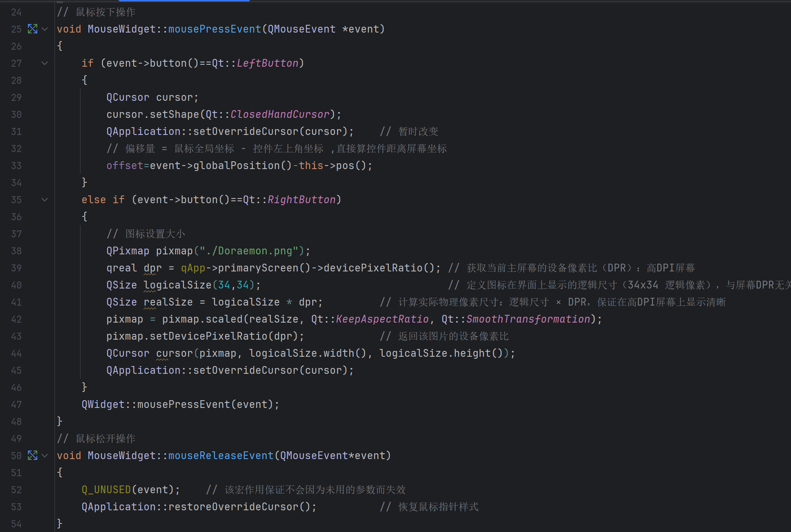791x532 pixels.
Task: Fold the else if RightButton block
Action: 45,200
